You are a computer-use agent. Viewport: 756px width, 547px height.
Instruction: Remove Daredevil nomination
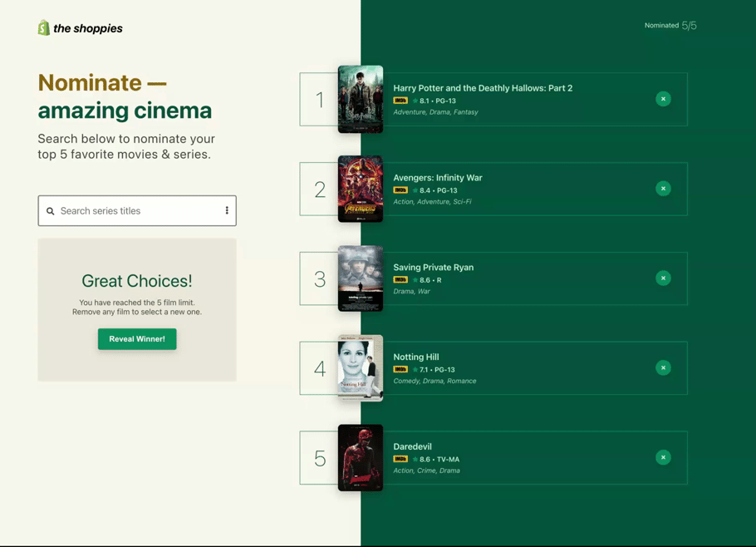coord(663,458)
